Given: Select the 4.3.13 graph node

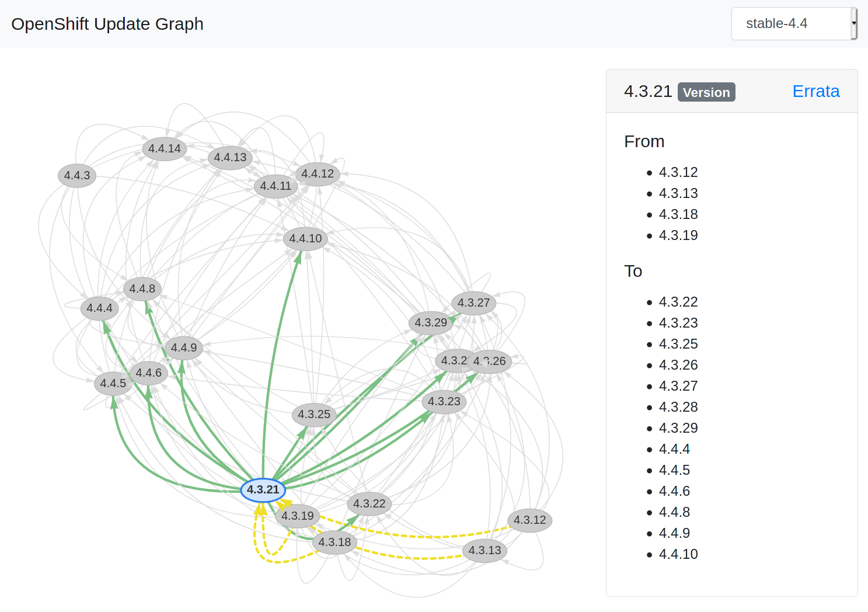Looking at the screenshot, I should coord(485,551).
